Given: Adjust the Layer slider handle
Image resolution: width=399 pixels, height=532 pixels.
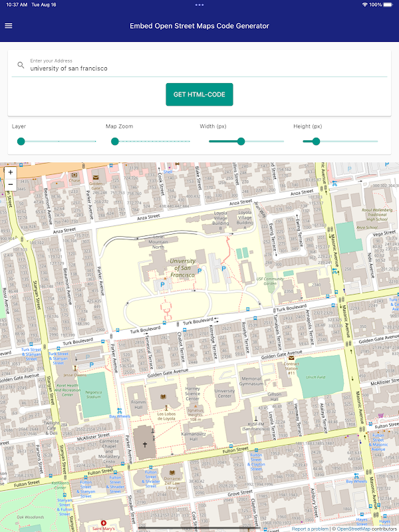Looking at the screenshot, I should coord(21,142).
